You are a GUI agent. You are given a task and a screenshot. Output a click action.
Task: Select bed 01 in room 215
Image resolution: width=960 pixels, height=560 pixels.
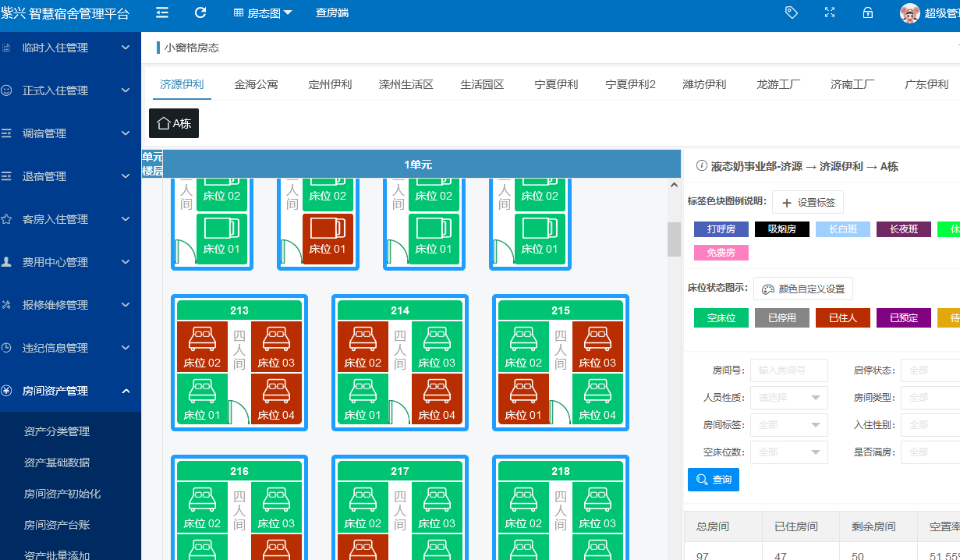(523, 399)
